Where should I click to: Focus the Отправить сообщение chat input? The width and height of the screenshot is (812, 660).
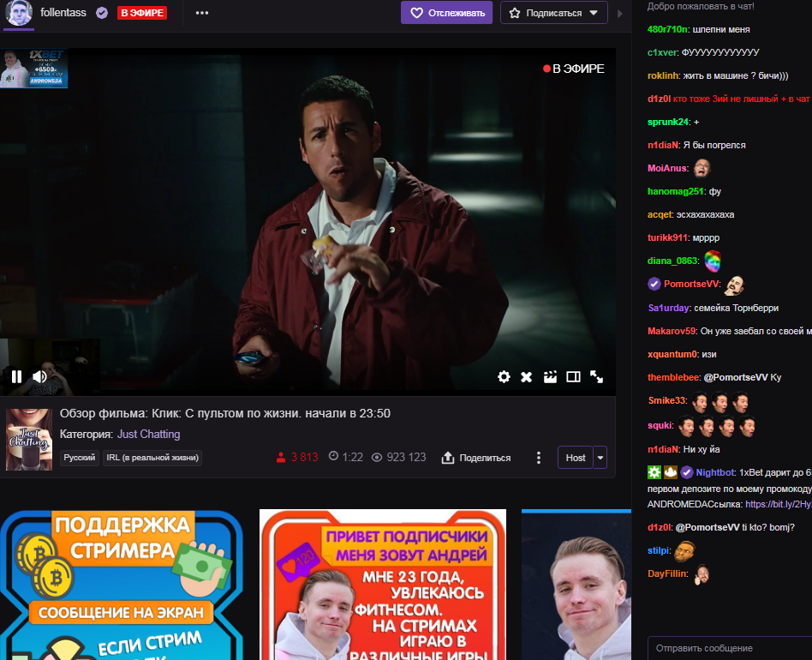(x=730, y=648)
